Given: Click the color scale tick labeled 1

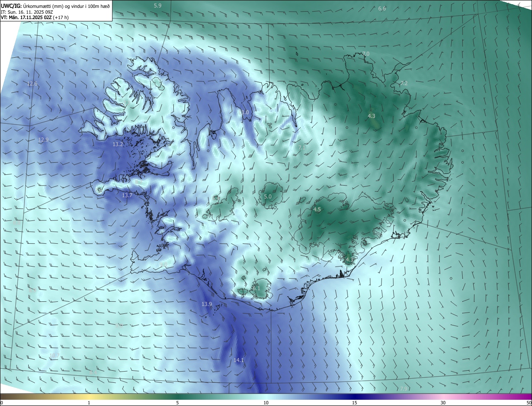Looking at the screenshot, I should [x=89, y=403].
